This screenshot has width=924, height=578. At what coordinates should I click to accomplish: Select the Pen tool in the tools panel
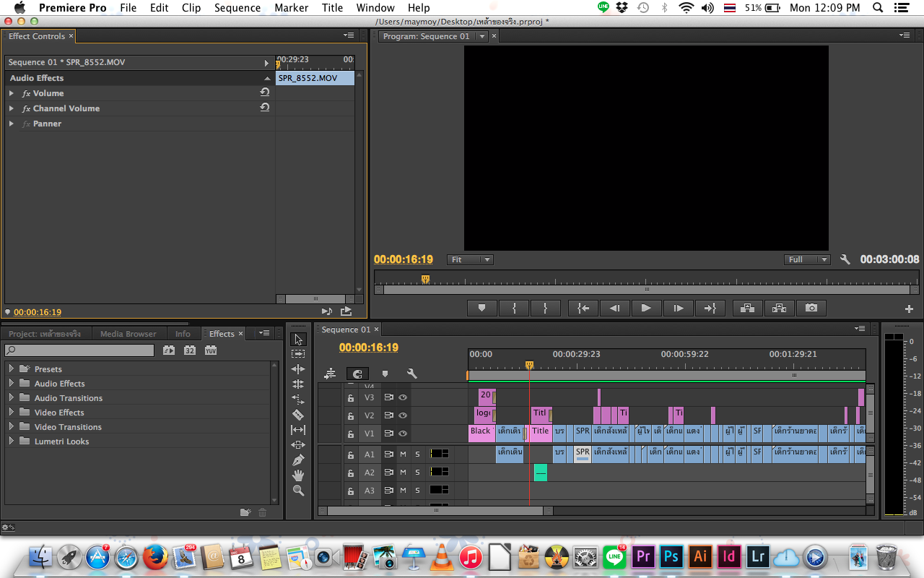point(298,460)
